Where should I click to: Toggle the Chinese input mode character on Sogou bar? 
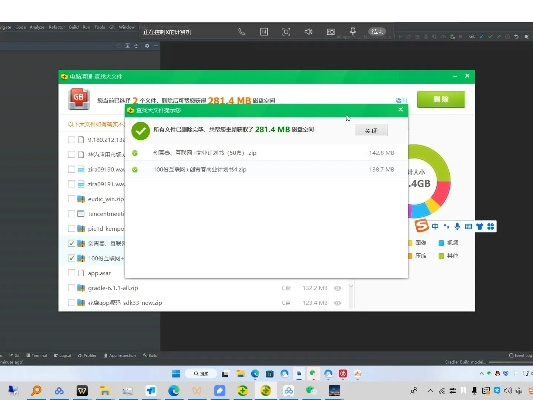click(435, 226)
